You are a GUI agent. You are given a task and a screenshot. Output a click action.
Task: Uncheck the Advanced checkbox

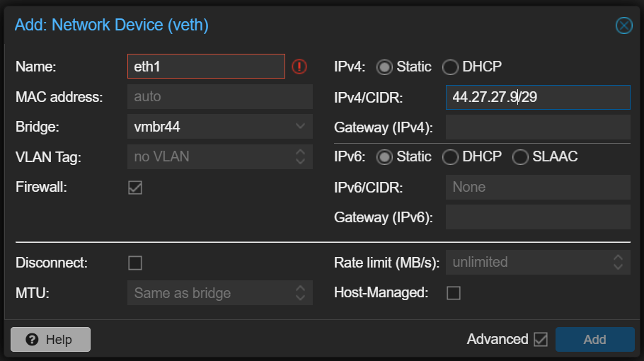[541, 340]
